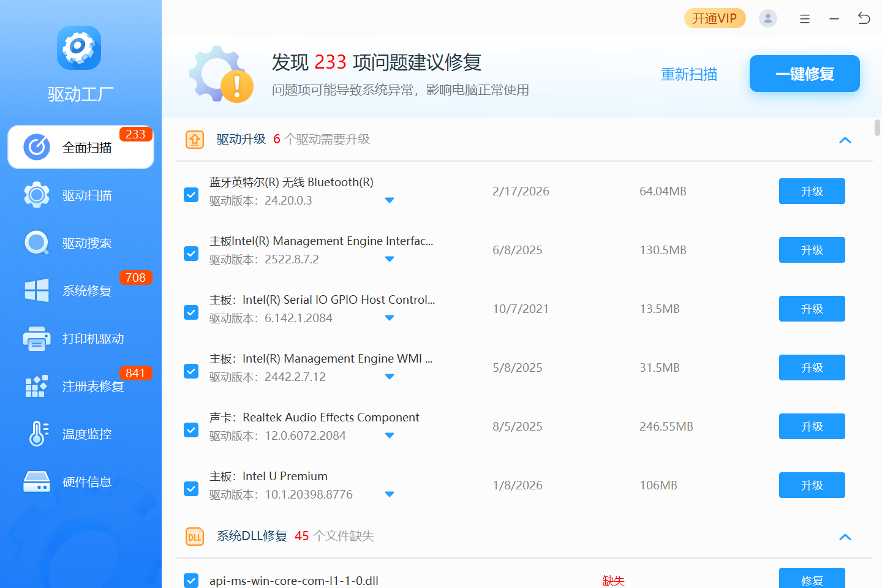Open the 全面扫描 radar icon
882x588 pixels.
(37, 147)
